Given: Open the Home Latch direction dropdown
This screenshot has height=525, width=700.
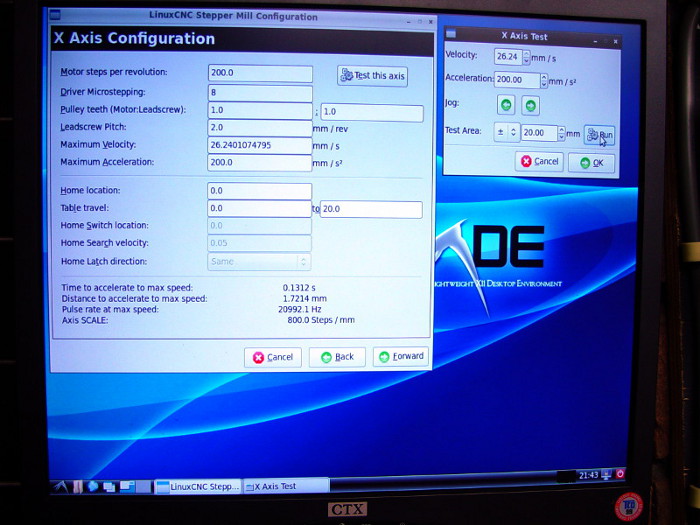Looking at the screenshot, I should 259,261.
